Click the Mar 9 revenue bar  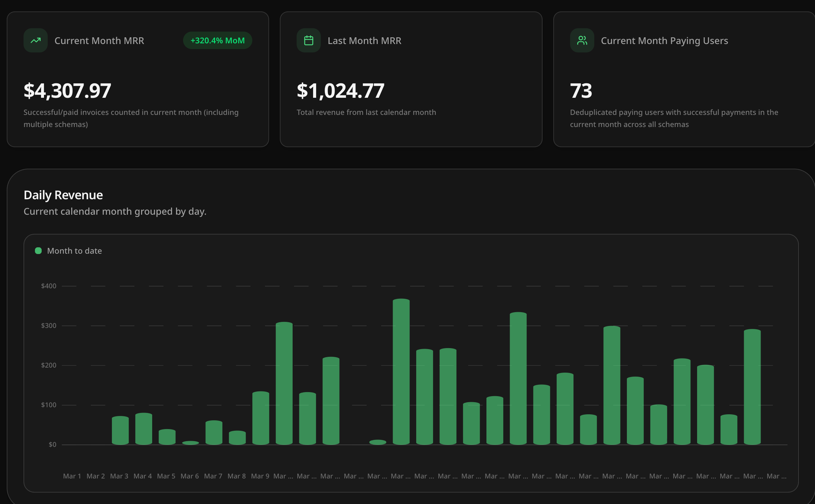point(260,418)
